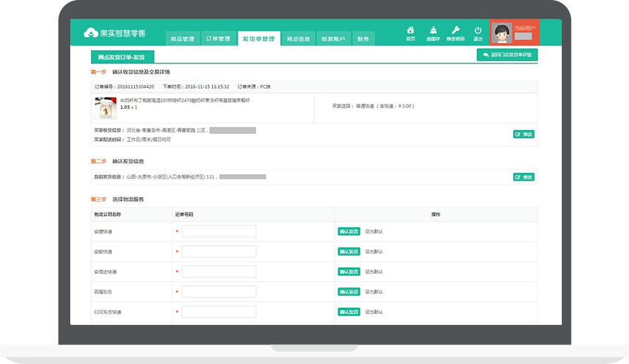Click 设为默认 link for 安信达快递
Screen dimensions: 629x364
tap(374, 272)
